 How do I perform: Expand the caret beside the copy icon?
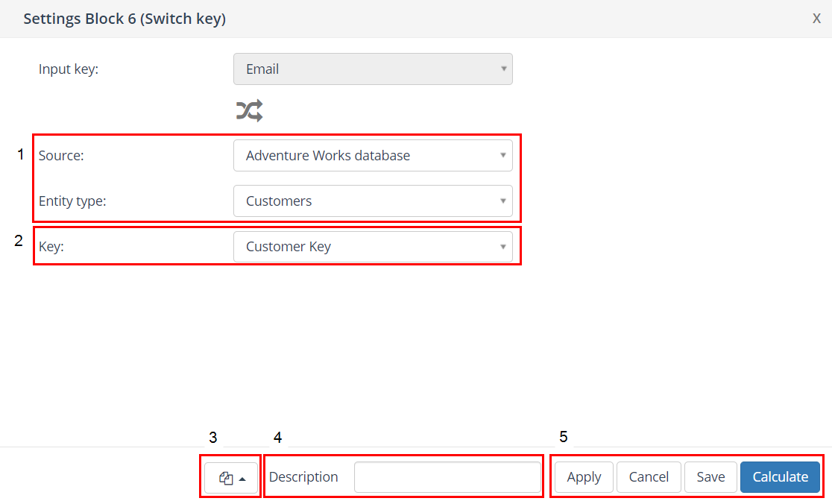pyautogui.click(x=242, y=479)
